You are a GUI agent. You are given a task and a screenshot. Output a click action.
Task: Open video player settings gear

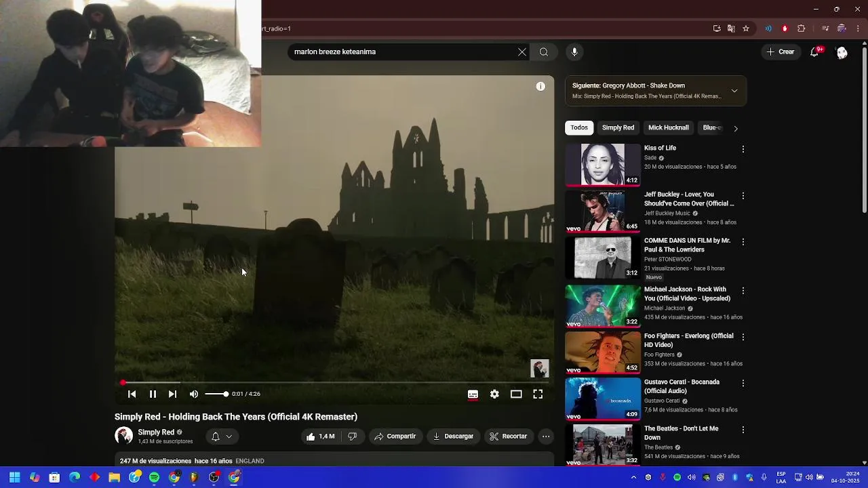point(494,394)
